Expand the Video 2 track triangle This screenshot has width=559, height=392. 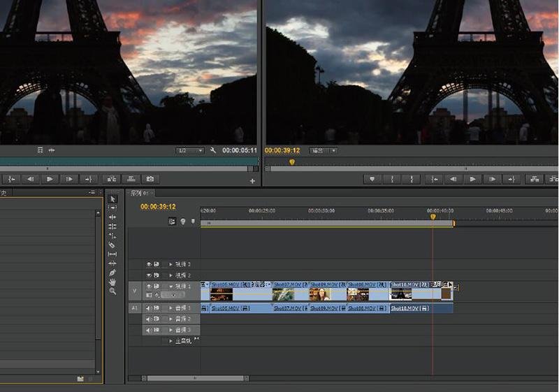tap(170, 275)
